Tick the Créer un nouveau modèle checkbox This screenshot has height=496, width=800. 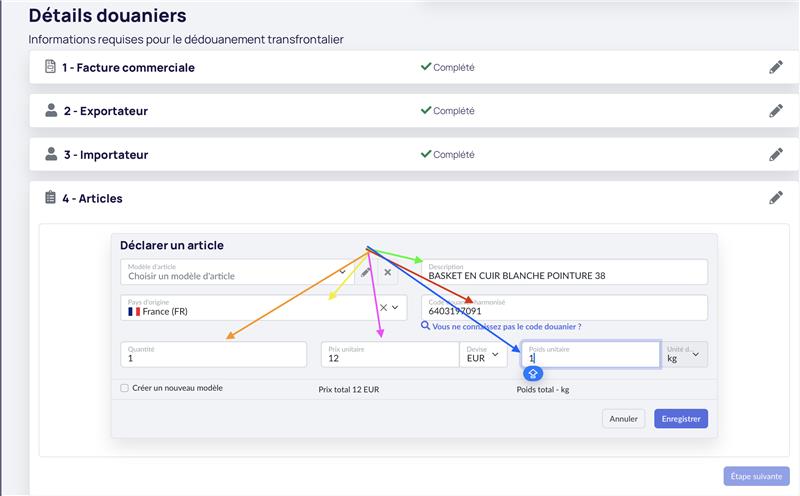click(x=124, y=388)
